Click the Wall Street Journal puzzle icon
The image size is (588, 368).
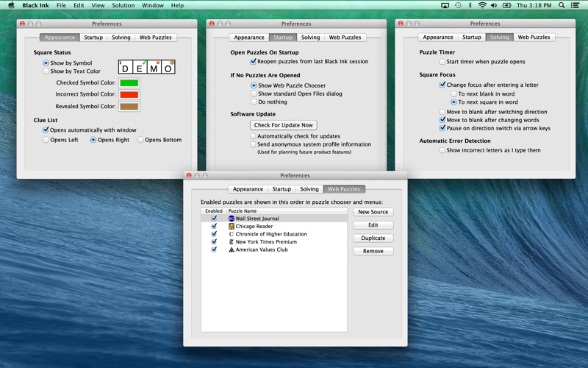(232, 219)
